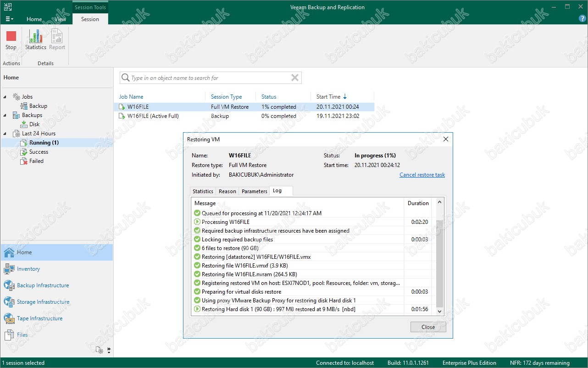The image size is (588, 368).
Task: Collapse the Jobs tree node
Action: click(5, 97)
